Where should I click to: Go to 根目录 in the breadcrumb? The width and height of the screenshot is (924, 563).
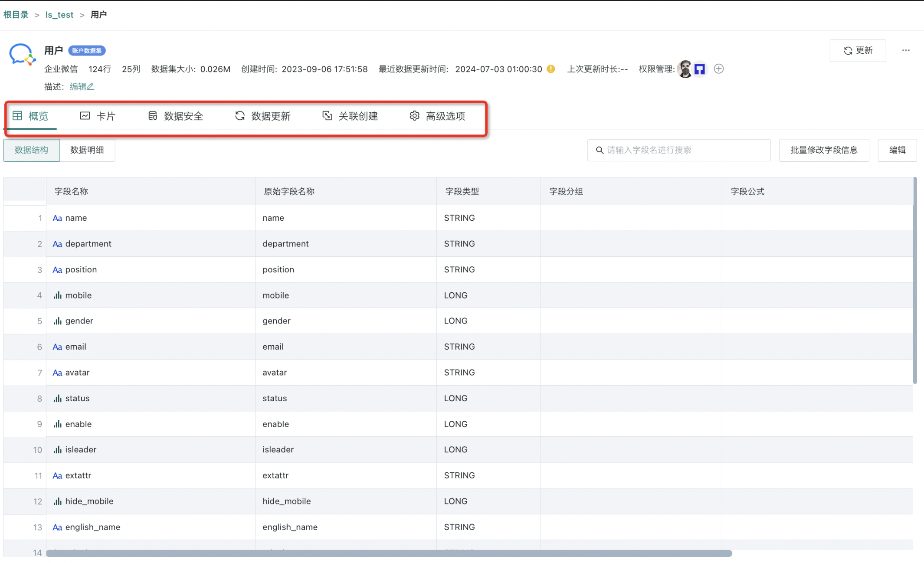pos(16,15)
